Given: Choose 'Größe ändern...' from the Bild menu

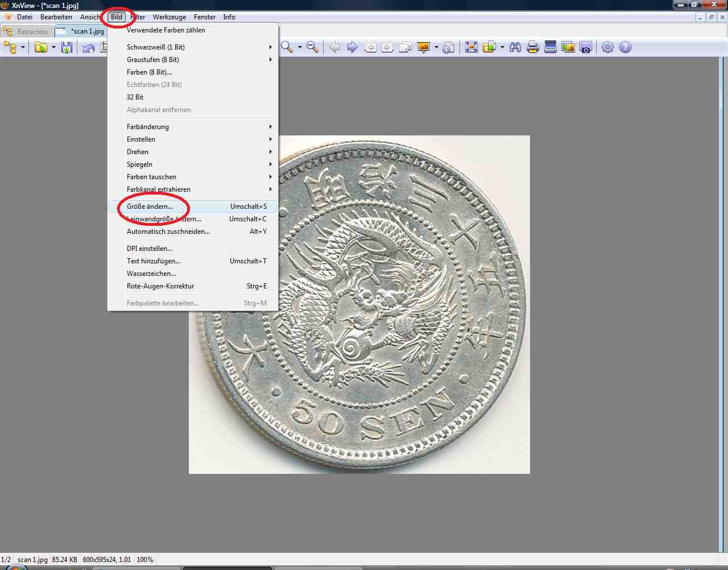Looking at the screenshot, I should [150, 206].
